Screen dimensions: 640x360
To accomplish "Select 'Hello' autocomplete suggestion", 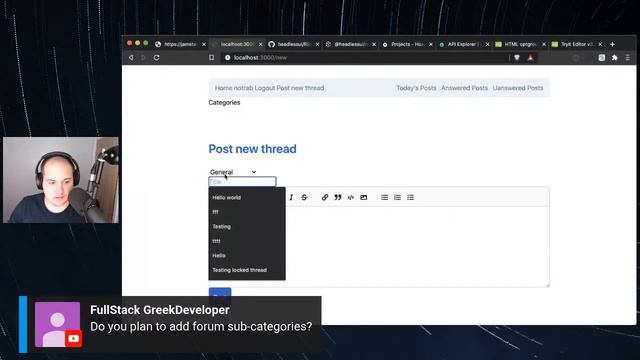I will [247, 256].
